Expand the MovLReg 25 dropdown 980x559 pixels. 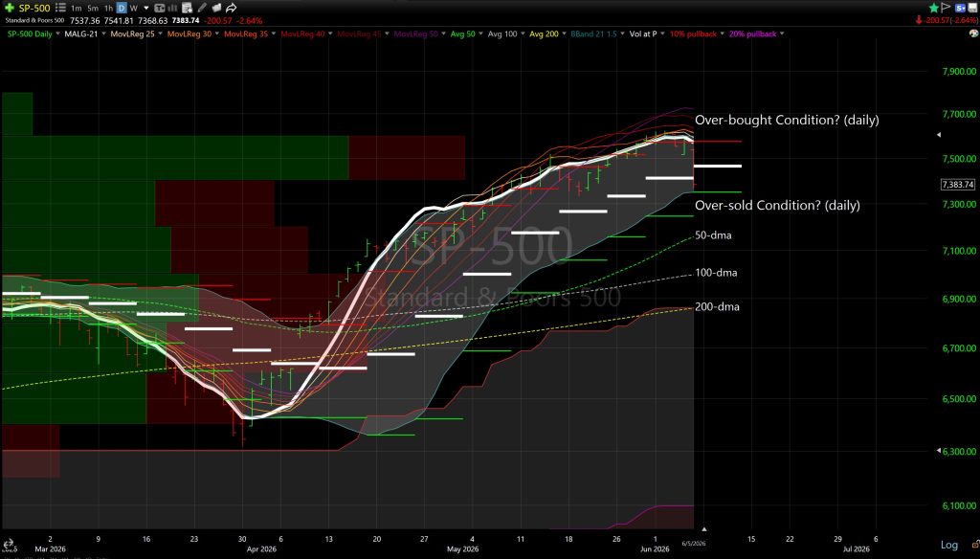tap(160, 34)
